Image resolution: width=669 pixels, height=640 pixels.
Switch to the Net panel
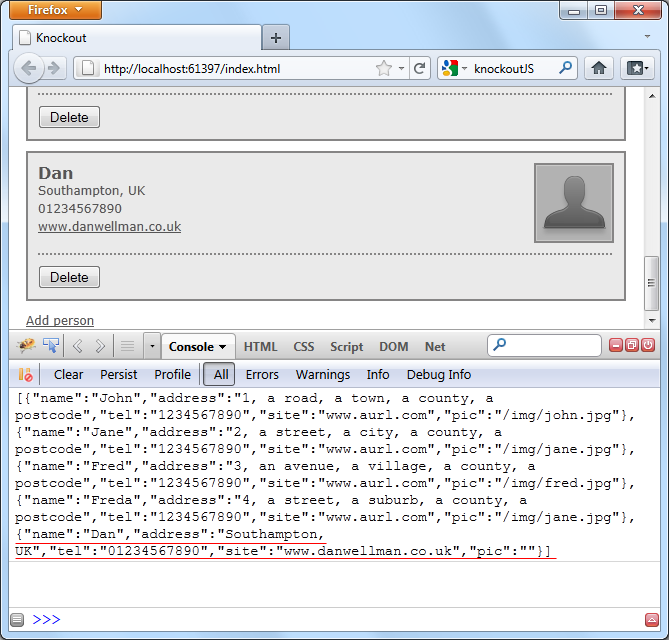[x=435, y=347]
